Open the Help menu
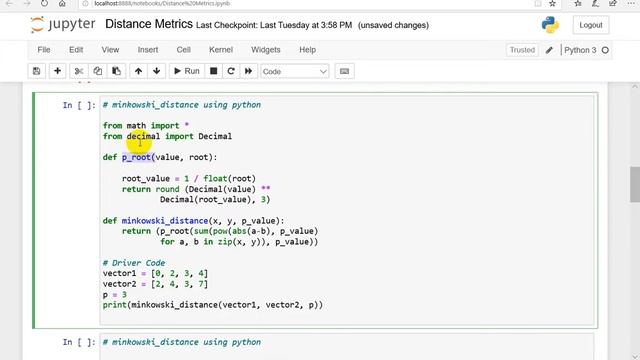 pos(307,50)
